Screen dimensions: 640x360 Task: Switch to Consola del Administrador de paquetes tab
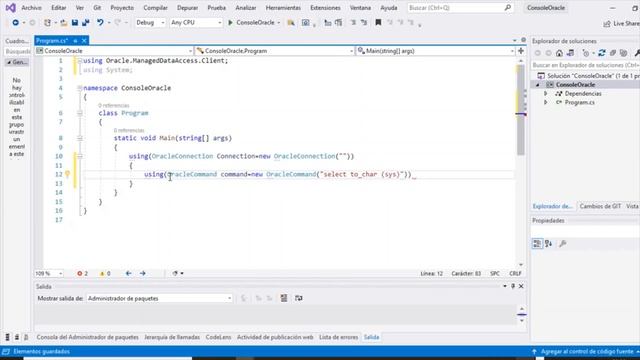click(x=87, y=337)
